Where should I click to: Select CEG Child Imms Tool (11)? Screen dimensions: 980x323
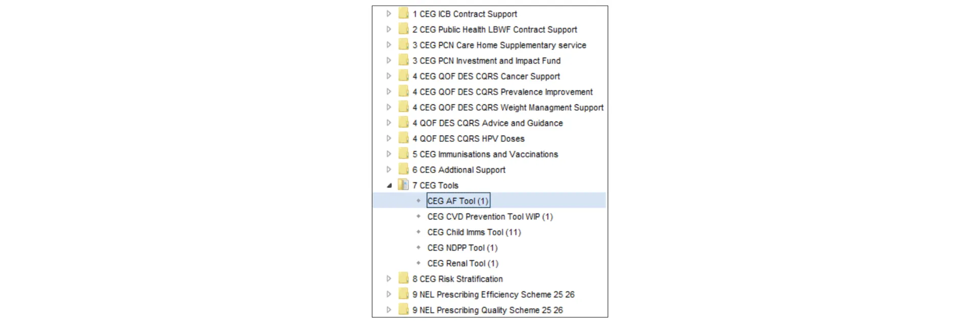point(474,232)
